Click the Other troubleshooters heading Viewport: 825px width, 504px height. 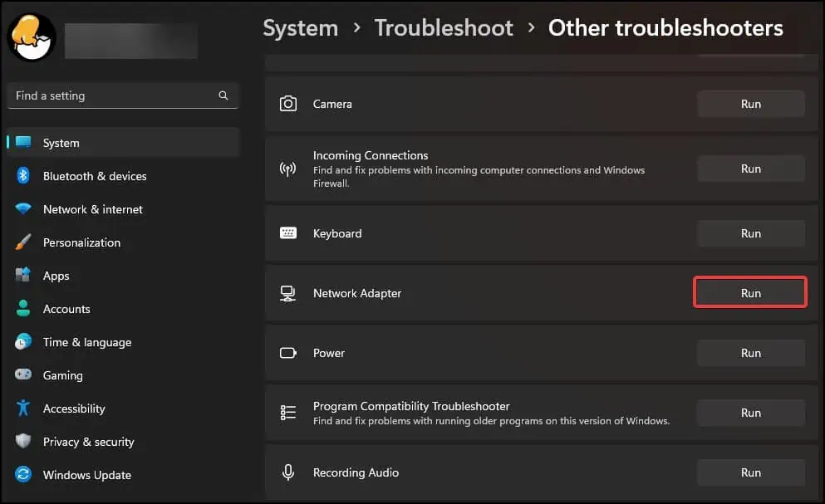665,27
